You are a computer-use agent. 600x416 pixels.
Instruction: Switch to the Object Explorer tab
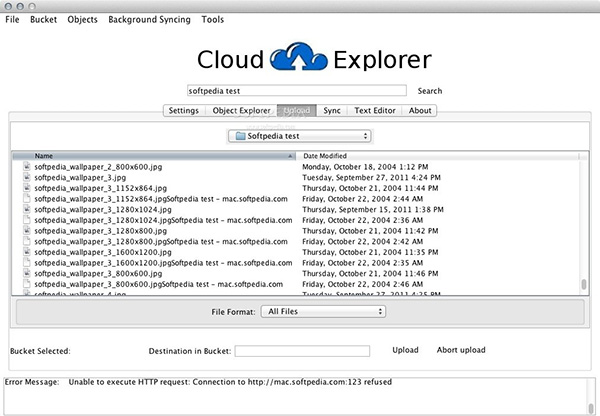[x=241, y=111]
